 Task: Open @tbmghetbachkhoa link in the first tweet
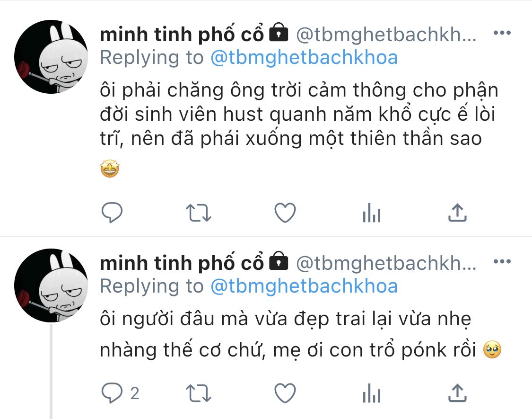[304, 57]
